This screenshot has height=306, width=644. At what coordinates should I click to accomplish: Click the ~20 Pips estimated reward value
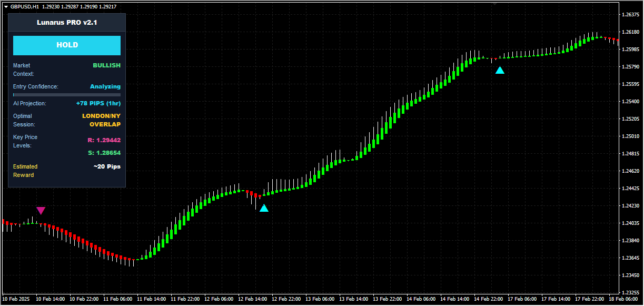pyautogui.click(x=107, y=166)
